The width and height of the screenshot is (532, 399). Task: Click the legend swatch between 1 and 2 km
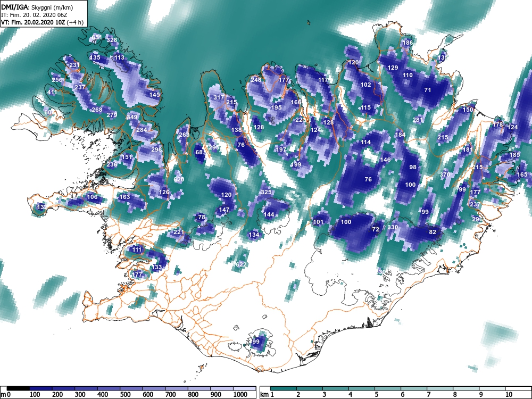click(284, 388)
